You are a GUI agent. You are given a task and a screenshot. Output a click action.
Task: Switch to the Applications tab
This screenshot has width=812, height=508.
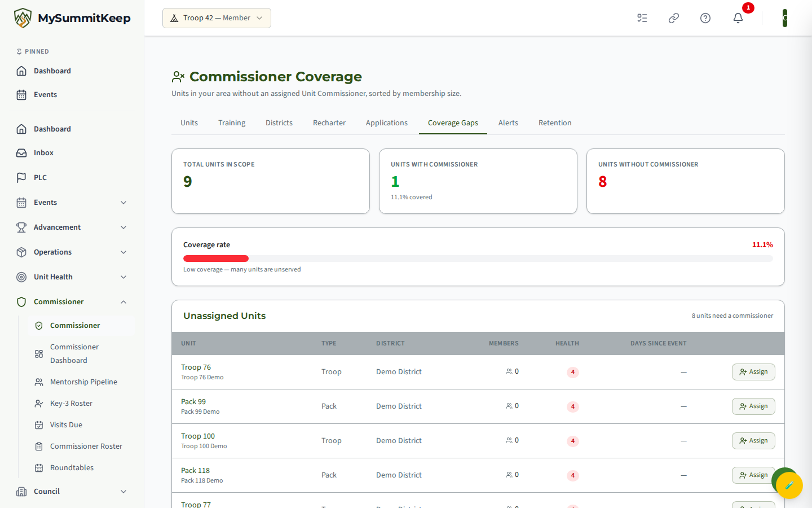click(x=387, y=123)
